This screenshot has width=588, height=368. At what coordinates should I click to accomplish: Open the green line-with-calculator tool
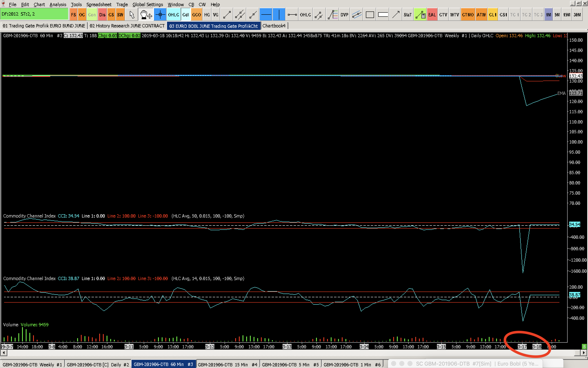click(x=420, y=15)
